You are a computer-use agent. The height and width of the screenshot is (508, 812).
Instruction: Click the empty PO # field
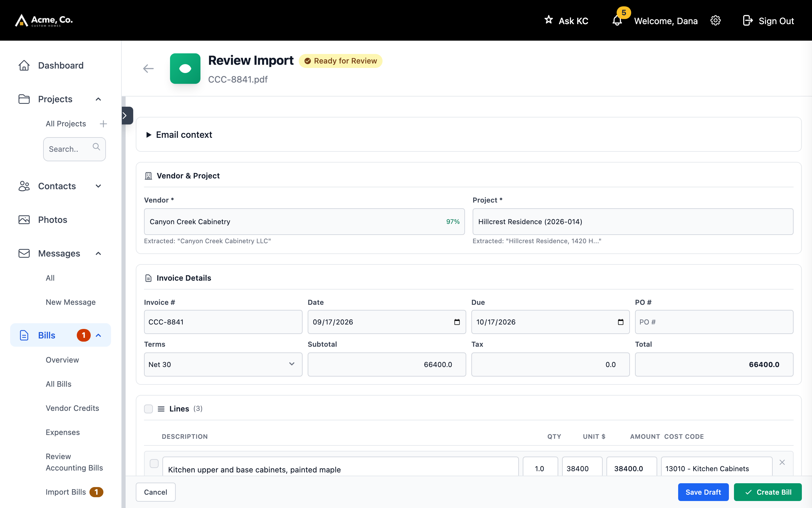[714, 322]
